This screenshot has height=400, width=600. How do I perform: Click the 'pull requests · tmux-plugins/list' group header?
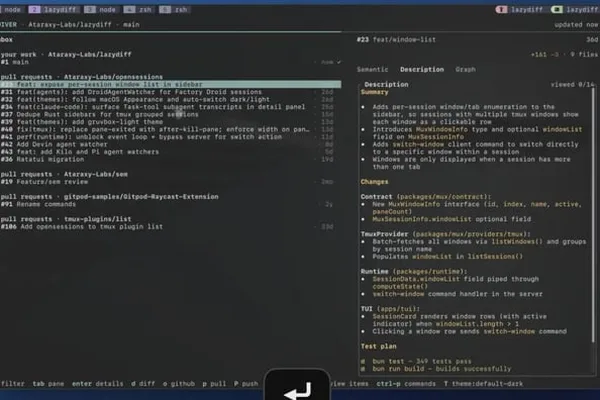pyautogui.click(x=66, y=219)
